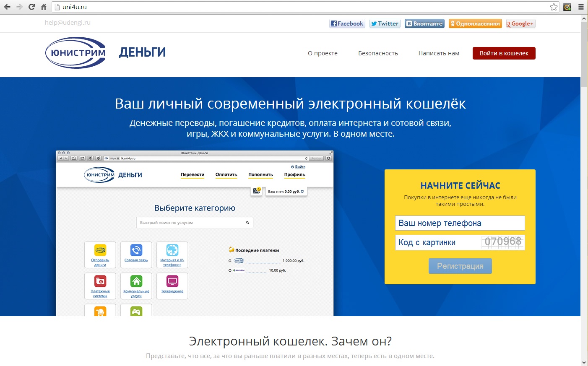
Task: Reload the page with refresh icon
Action: pyautogui.click(x=31, y=7)
